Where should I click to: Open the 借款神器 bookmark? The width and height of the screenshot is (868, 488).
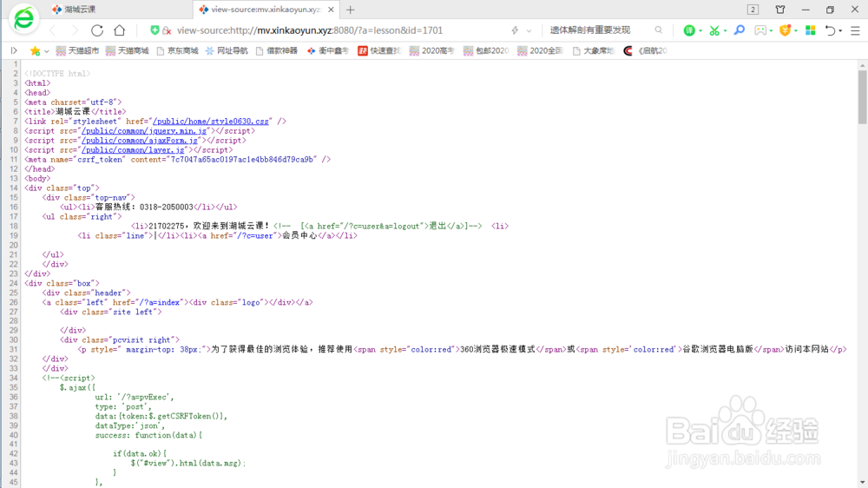coord(276,51)
